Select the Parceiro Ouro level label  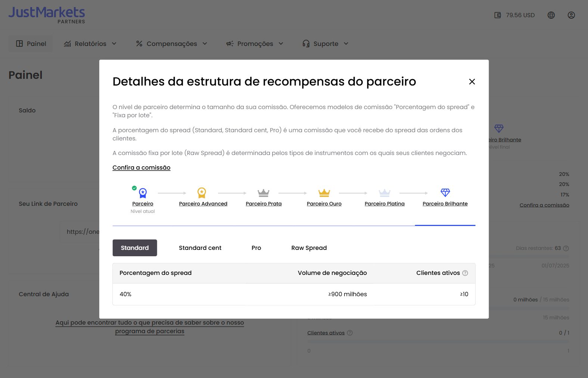324,204
